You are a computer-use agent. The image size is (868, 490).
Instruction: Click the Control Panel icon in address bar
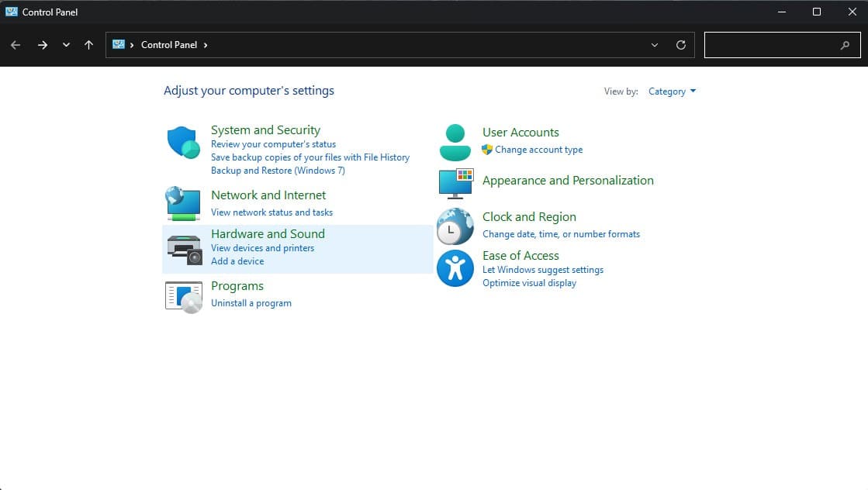click(119, 44)
